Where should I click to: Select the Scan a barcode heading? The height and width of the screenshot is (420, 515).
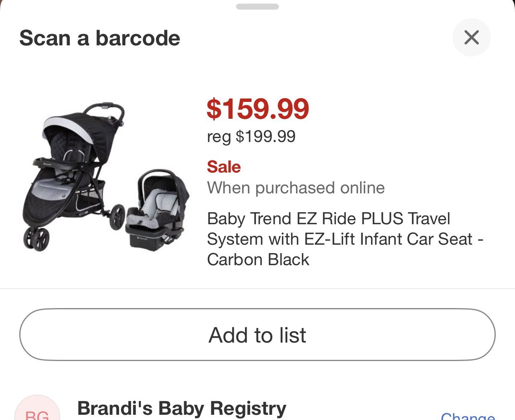pyautogui.click(x=100, y=38)
